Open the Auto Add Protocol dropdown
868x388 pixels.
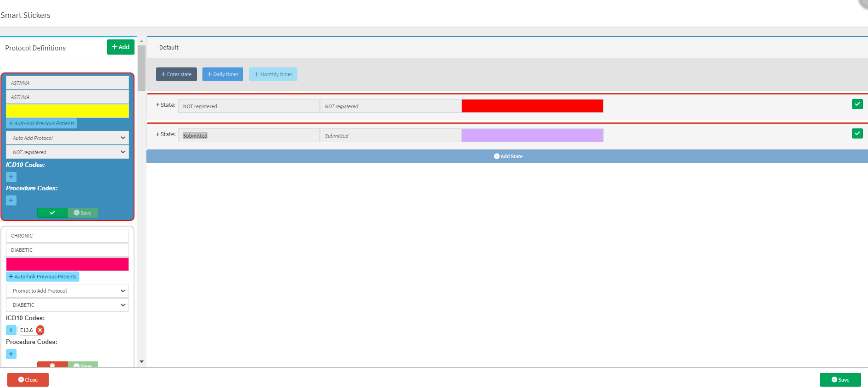67,138
